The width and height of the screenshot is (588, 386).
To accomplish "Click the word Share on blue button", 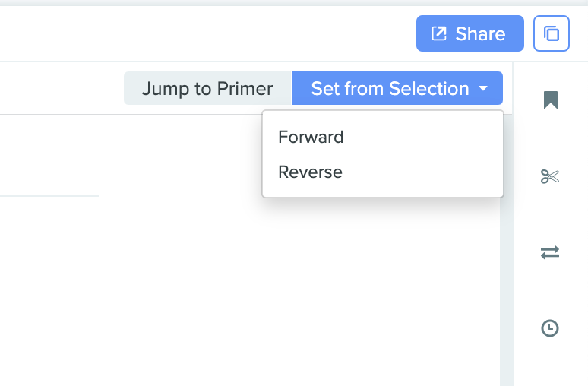I will point(480,34).
